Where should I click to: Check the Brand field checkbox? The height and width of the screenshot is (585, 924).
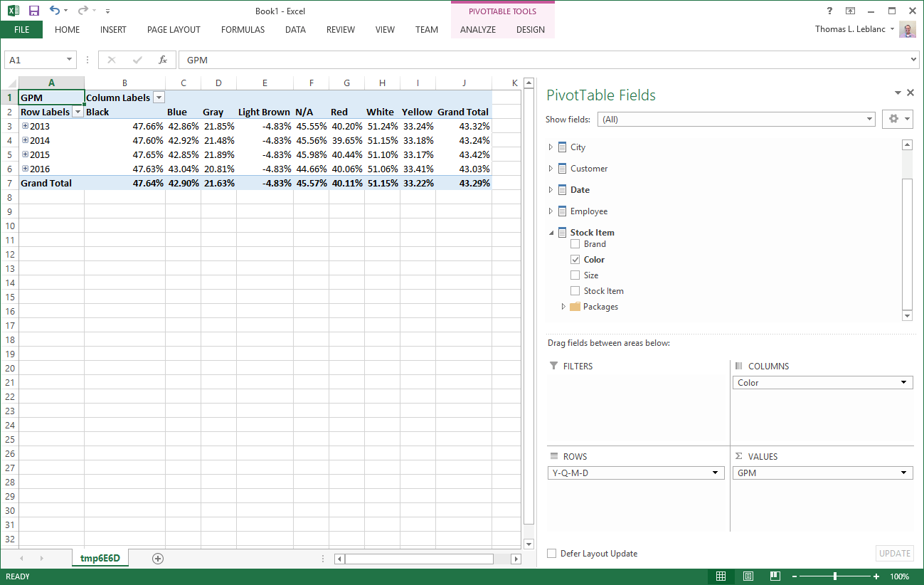click(575, 243)
